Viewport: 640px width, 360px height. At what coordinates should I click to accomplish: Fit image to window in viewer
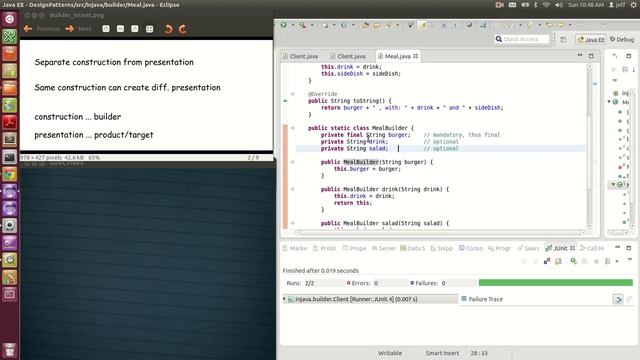point(149,29)
